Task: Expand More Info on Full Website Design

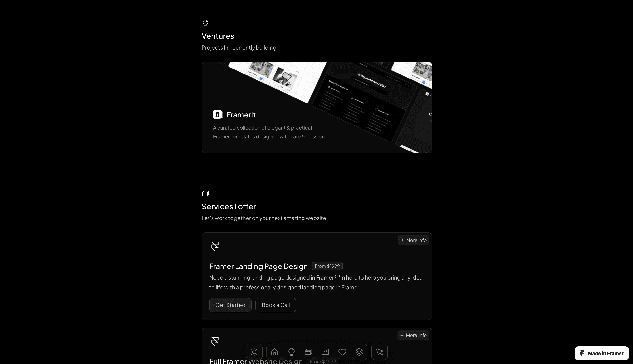Action: click(413, 335)
